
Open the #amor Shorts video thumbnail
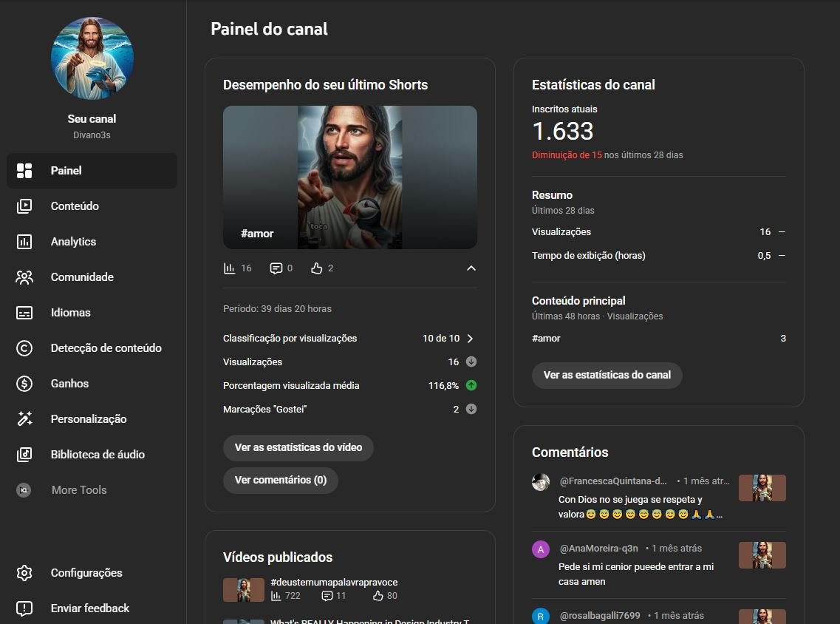(x=349, y=177)
